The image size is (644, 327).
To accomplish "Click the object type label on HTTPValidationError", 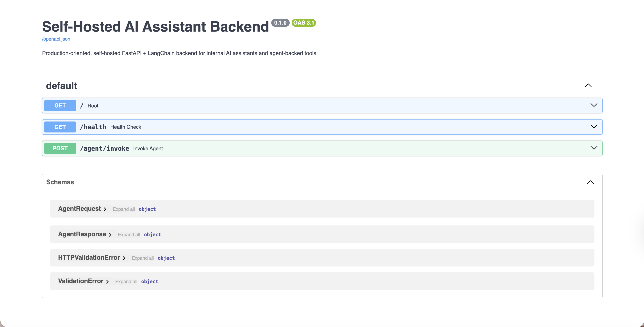I will (166, 258).
